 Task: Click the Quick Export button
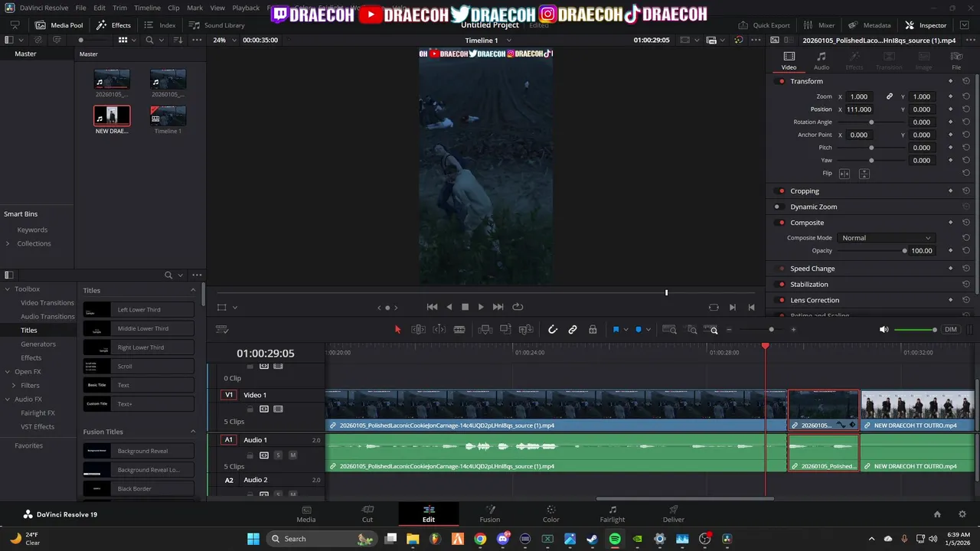[763, 25]
